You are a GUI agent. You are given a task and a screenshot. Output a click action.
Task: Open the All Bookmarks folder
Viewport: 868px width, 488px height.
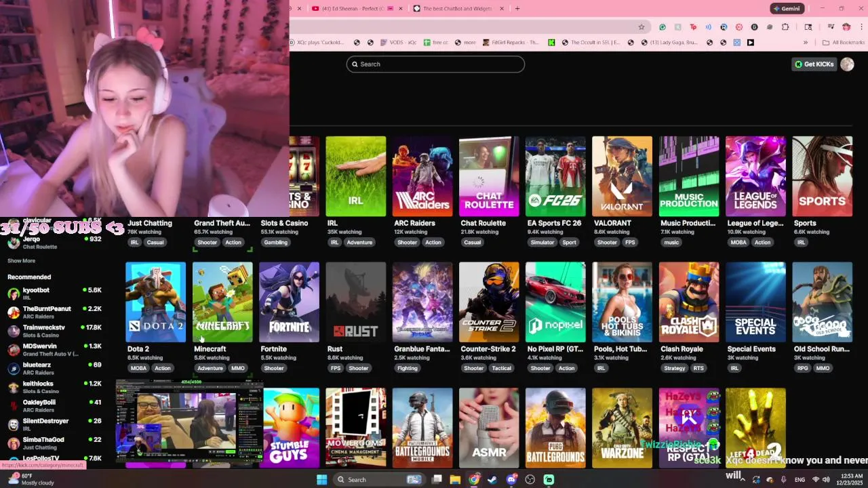point(843,42)
